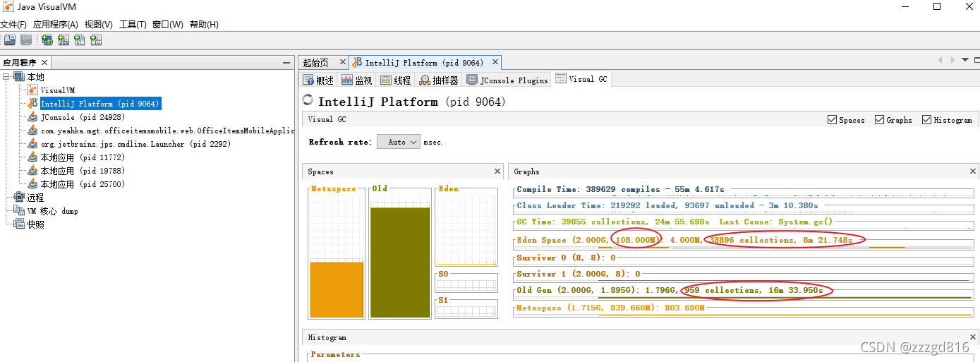Collapse the 本地 tree node
Viewport: 980px width, 362px height.
click(x=6, y=77)
